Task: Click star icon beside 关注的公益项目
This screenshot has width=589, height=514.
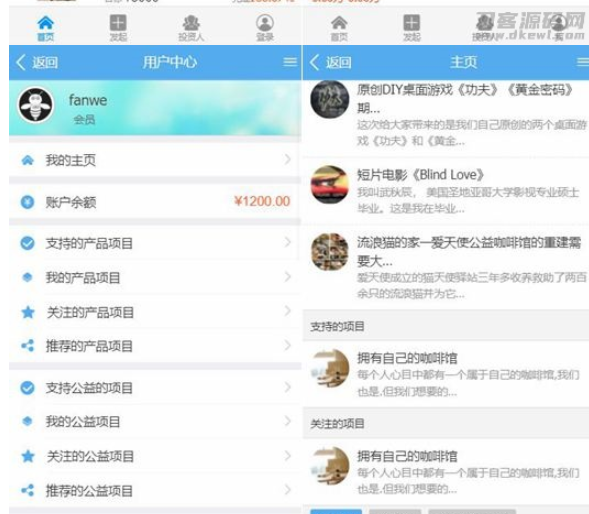Action: point(28,456)
